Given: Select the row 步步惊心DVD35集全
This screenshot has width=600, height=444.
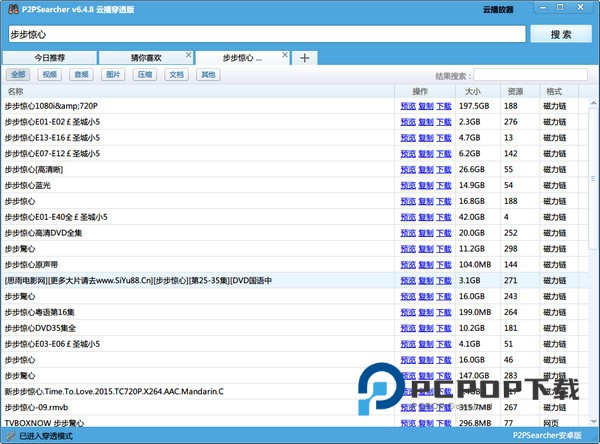Looking at the screenshot, I should click(x=295, y=328).
